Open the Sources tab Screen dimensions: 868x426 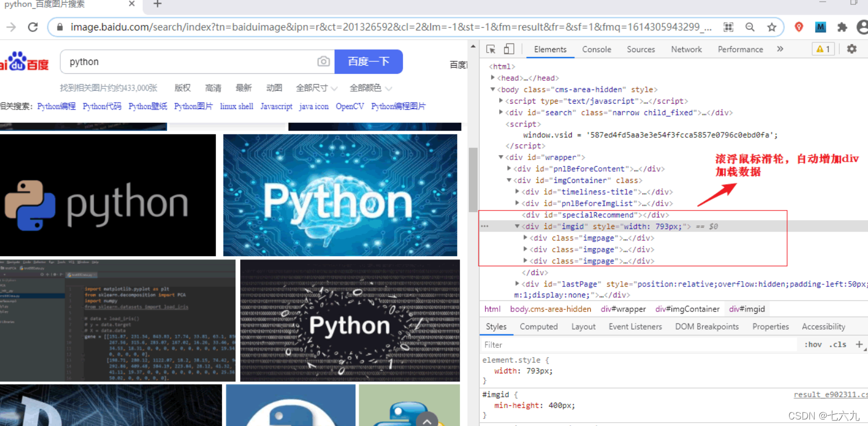(x=641, y=49)
